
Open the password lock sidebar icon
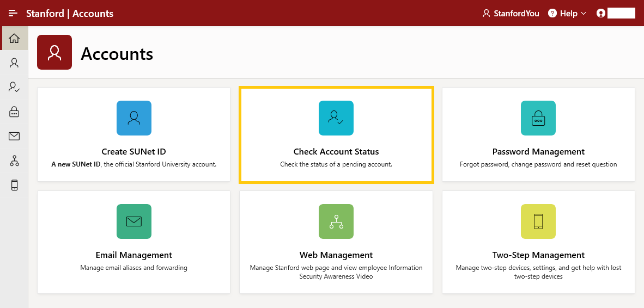click(14, 111)
